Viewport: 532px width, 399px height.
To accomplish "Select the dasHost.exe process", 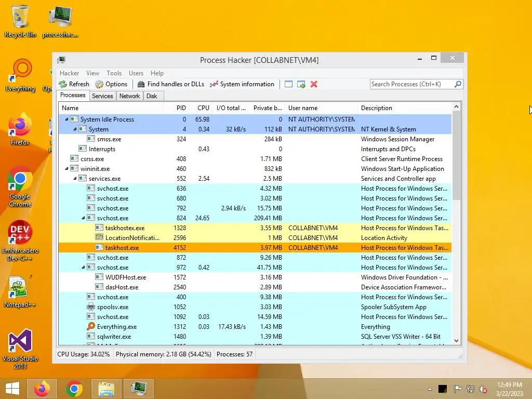I will click(255, 287).
